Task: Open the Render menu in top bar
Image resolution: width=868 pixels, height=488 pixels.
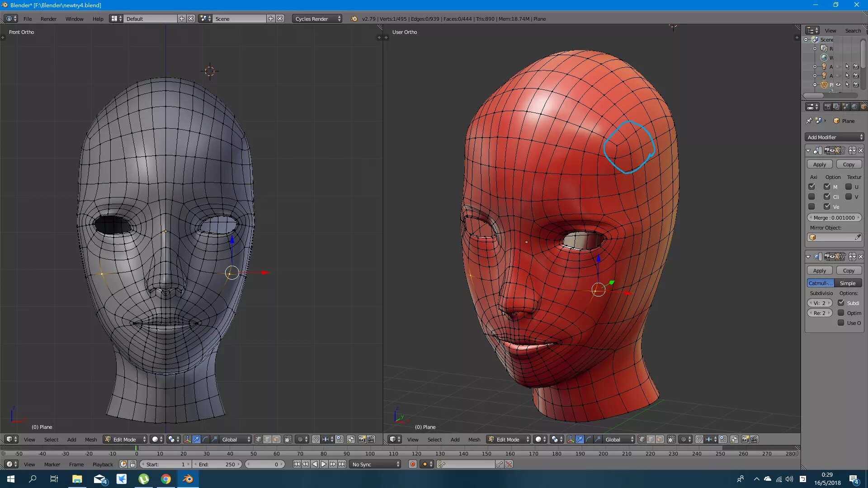Action: pos(48,19)
